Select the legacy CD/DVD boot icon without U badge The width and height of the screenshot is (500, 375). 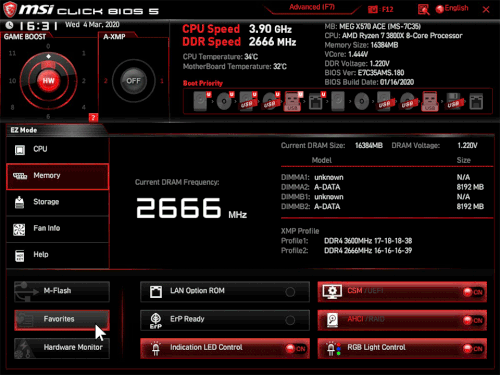pyautogui.click(x=361, y=101)
